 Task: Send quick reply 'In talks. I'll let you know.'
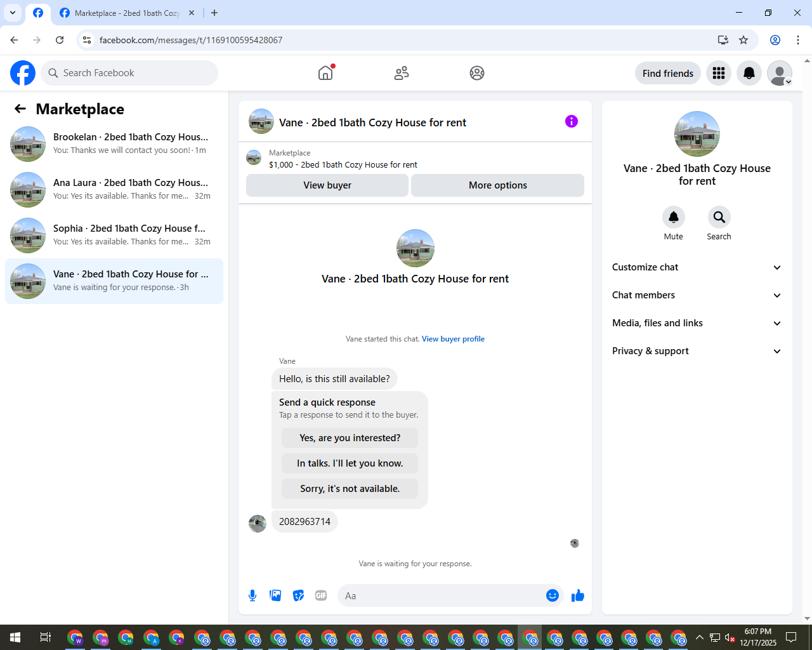[350, 463]
